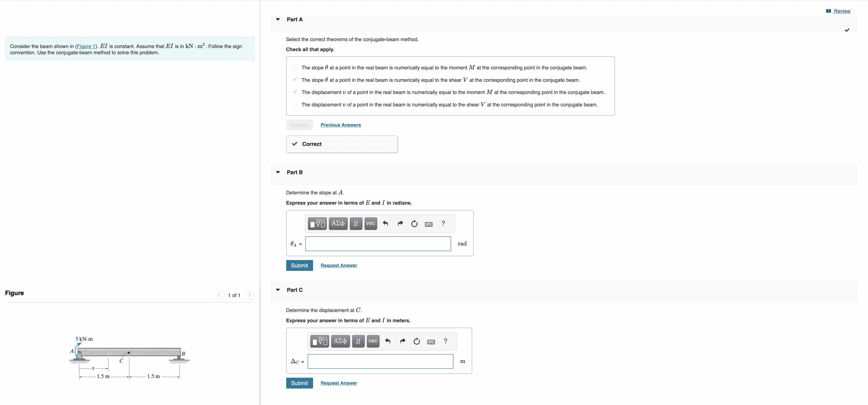Click the vec button in Part C toolbar
The height and width of the screenshot is (405, 868).
(x=373, y=341)
